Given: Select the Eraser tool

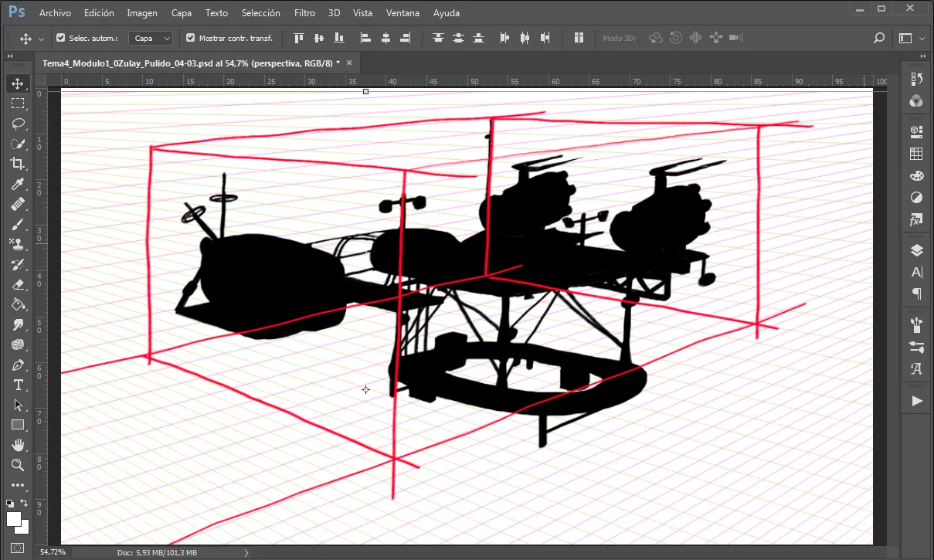Looking at the screenshot, I should pyautogui.click(x=18, y=284).
